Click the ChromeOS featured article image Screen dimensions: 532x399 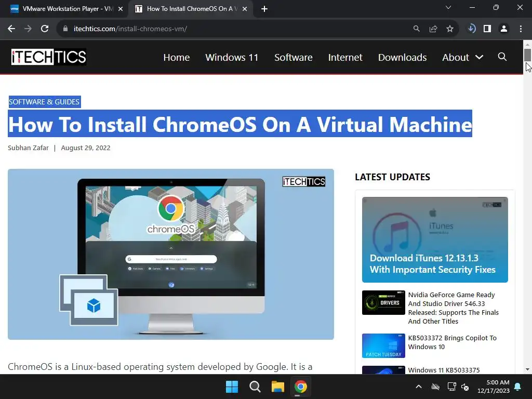[170, 254]
